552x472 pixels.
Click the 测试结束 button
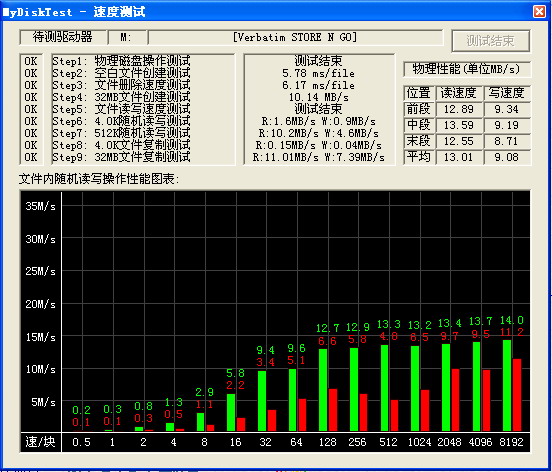tap(491, 41)
